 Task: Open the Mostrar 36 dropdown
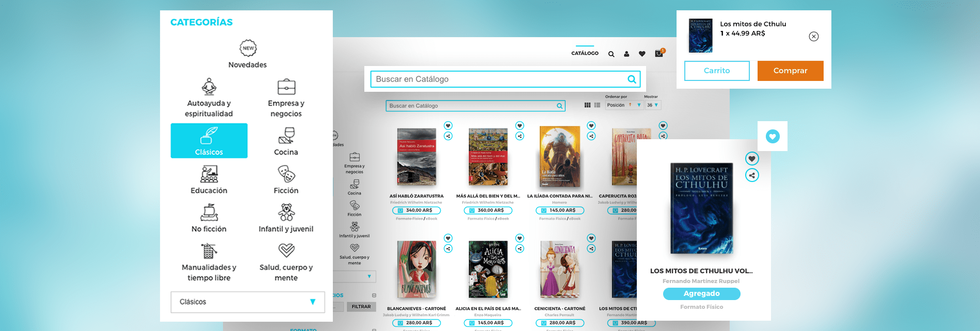pyautogui.click(x=653, y=105)
